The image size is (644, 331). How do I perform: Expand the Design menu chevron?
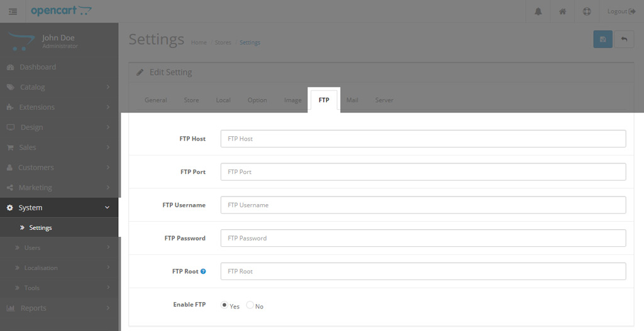(x=108, y=127)
